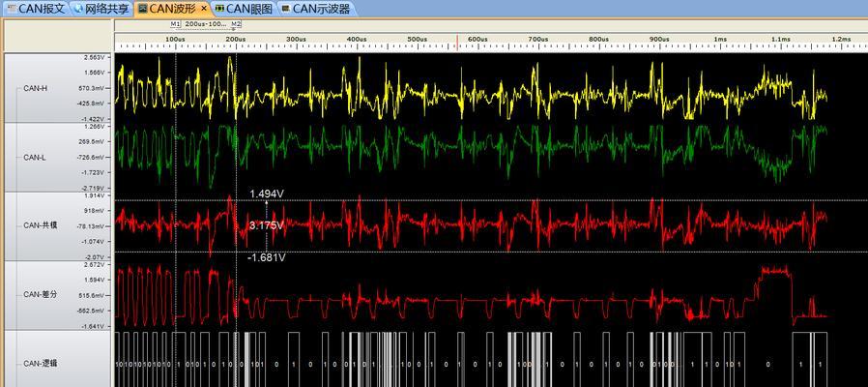
Task: Close the CAN波形 tab
Action: [x=204, y=9]
